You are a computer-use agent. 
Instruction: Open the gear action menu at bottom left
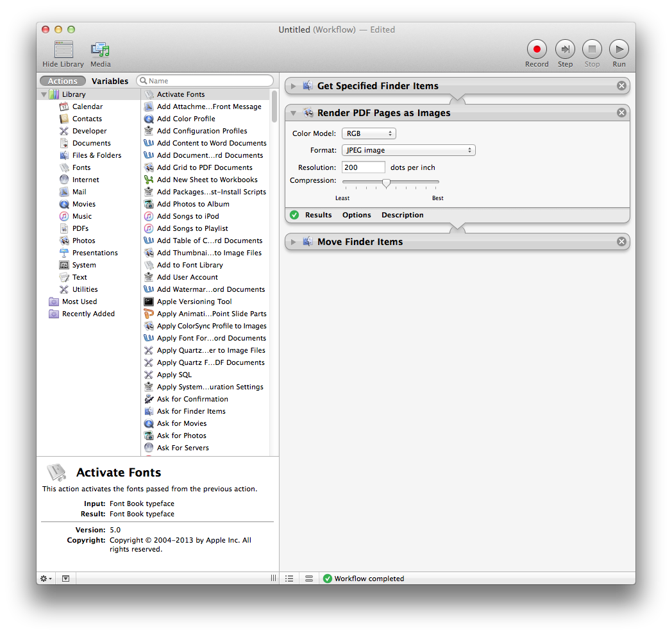coord(45,578)
